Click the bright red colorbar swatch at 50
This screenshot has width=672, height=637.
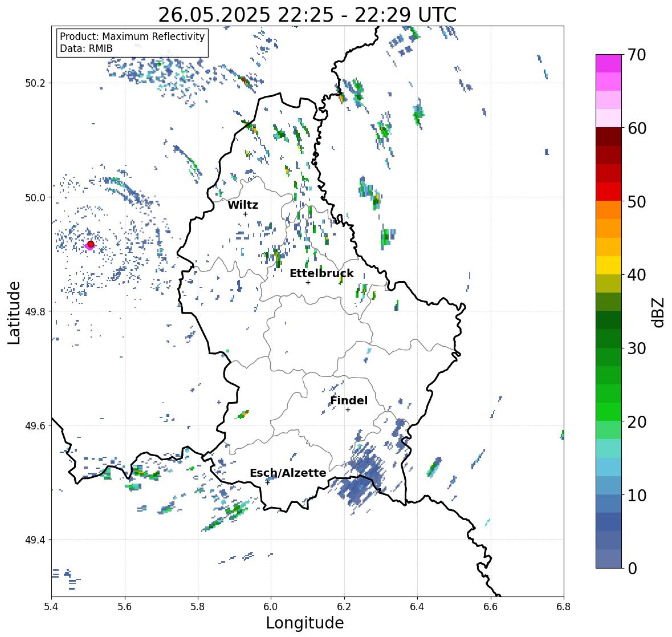pyautogui.click(x=609, y=192)
